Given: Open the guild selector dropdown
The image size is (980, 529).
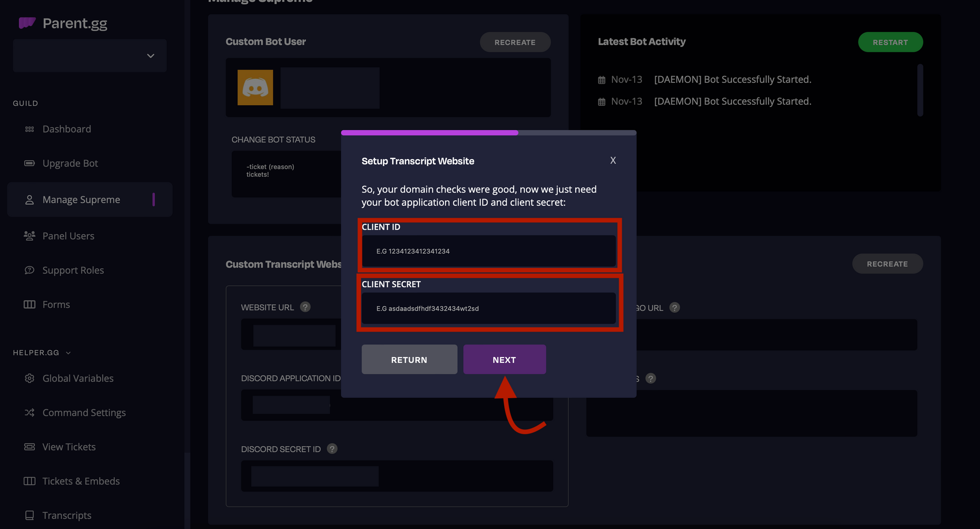Looking at the screenshot, I should [90, 56].
